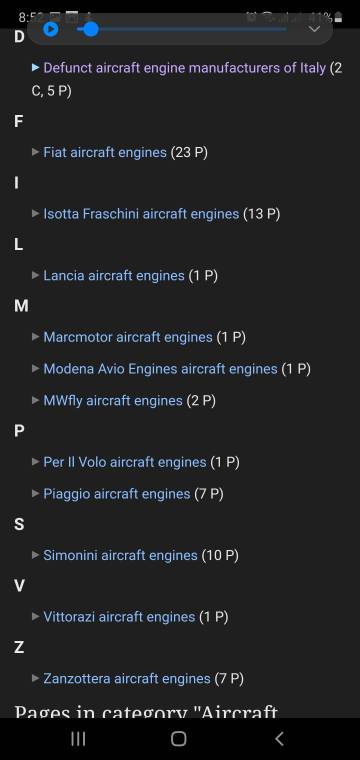The image size is (360, 760).
Task: Expand the Isotta Fraschini subcategory arrow
Action: pyautogui.click(x=35, y=213)
